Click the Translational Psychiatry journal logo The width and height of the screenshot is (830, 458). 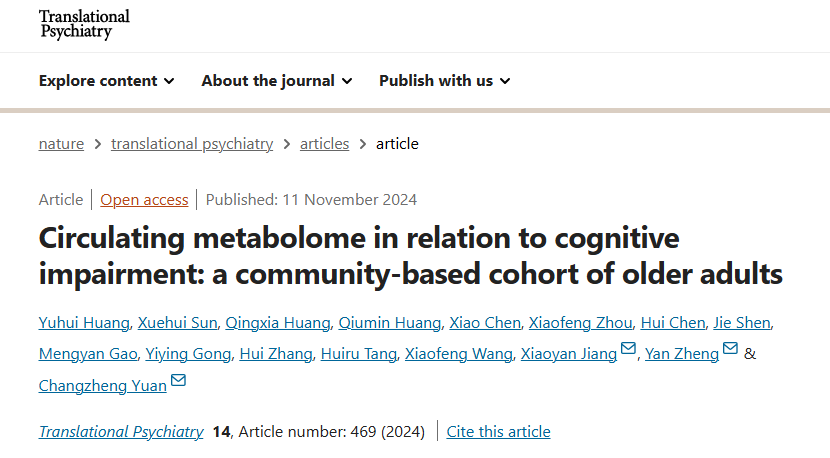[x=84, y=25]
